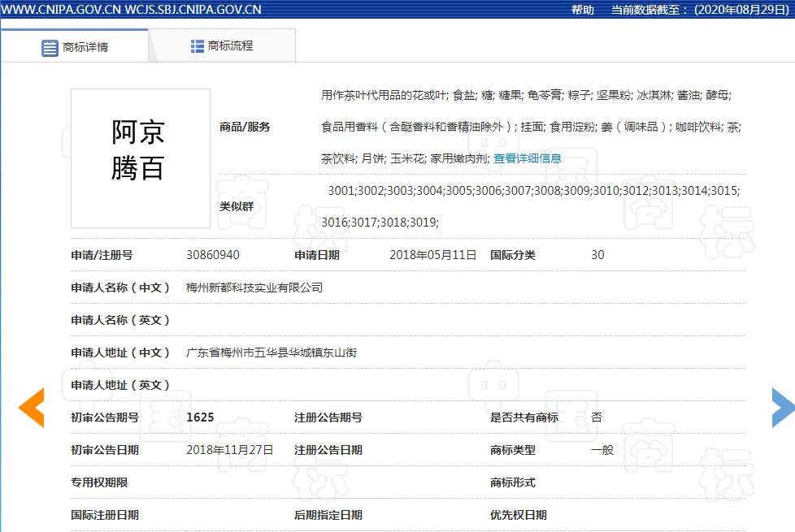Click the 申请人名称（中文） label
Viewport: 795px width, 532px height.
120,288
